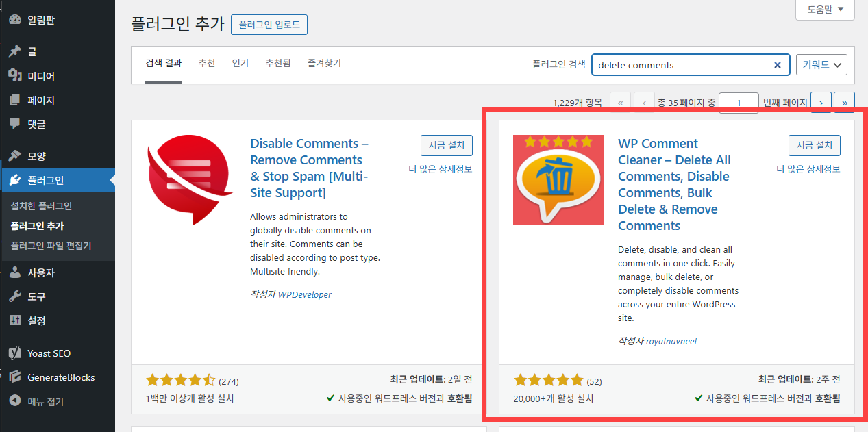Click the Yoast SEO icon
Viewport: 868px width, 432px height.
pos(14,353)
